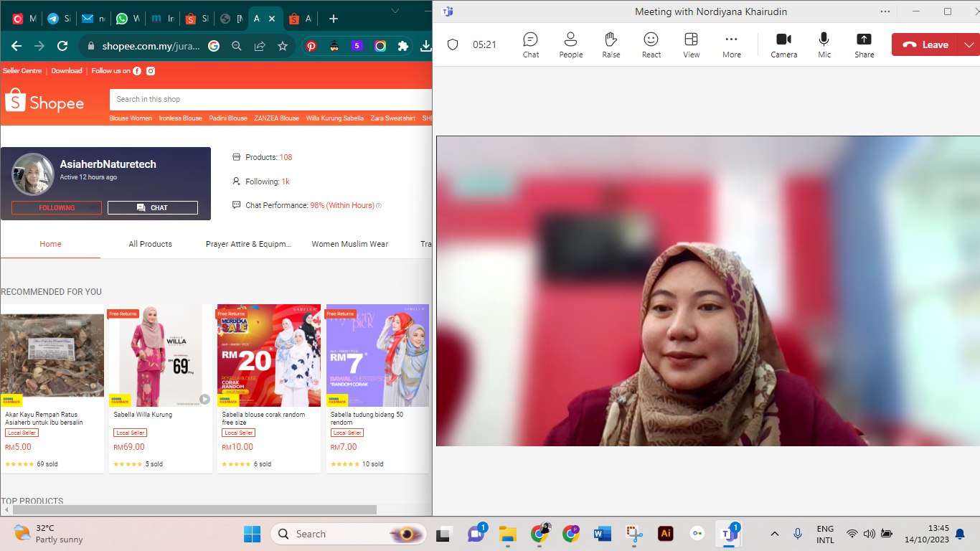The height and width of the screenshot is (551, 980).
Task: Click Chat Performance info question icon
Action: pyautogui.click(x=379, y=205)
